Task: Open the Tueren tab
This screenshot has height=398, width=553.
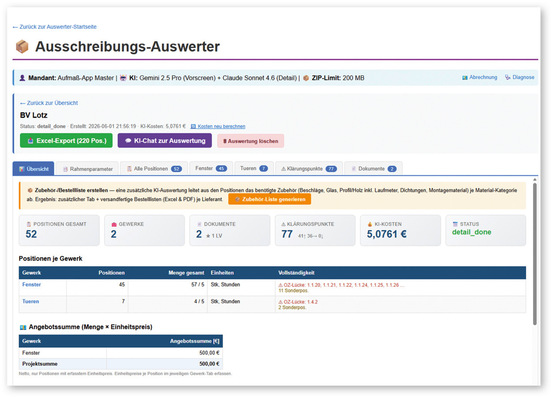Action: pos(254,169)
